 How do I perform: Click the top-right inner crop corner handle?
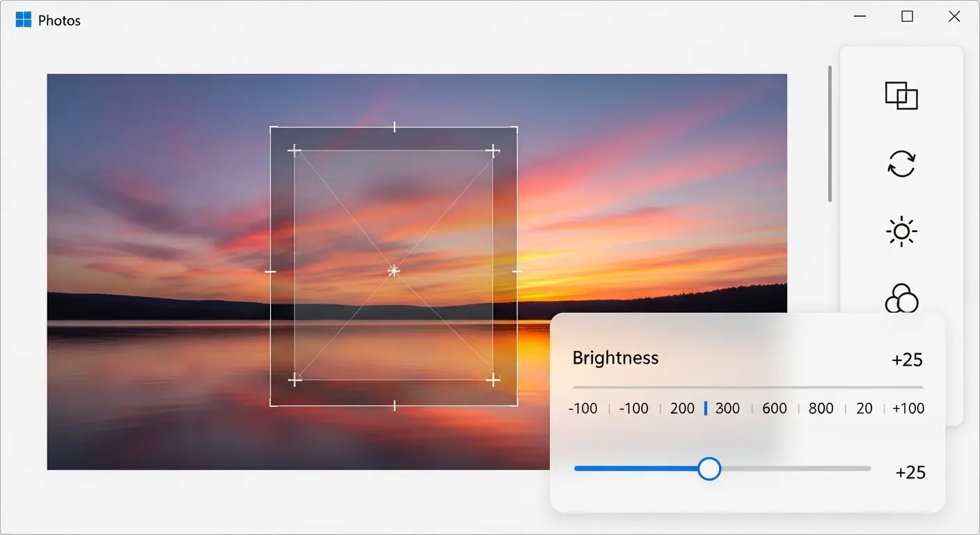(493, 150)
